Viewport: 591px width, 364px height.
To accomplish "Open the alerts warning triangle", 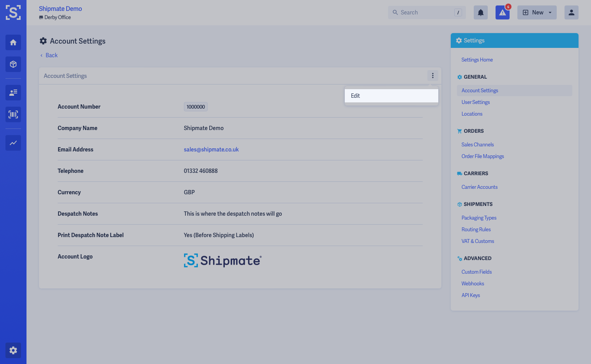I will pyautogui.click(x=503, y=12).
